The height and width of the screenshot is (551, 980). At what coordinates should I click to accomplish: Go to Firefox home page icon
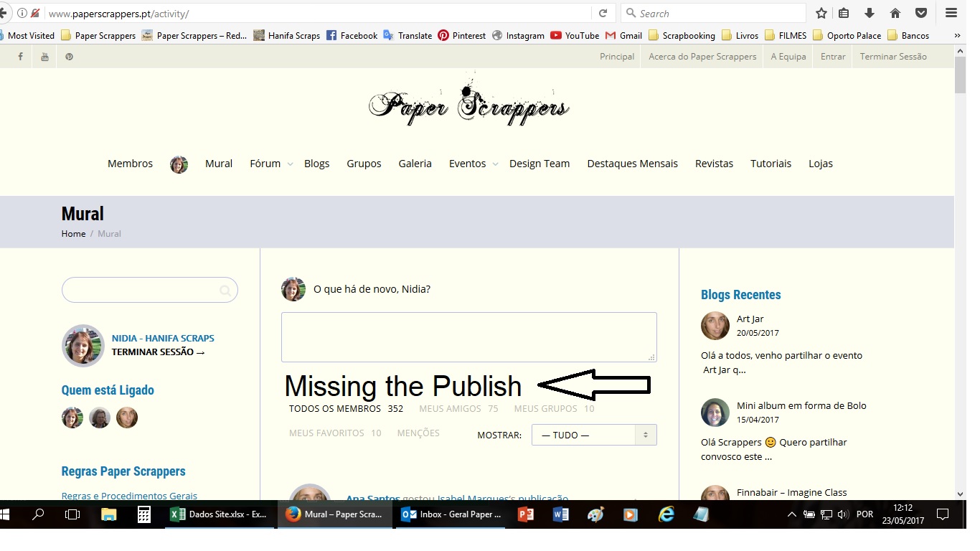tap(895, 14)
